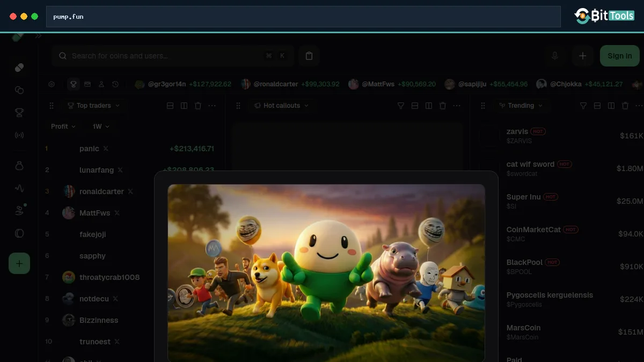Screen dimensions: 644x362
Task: Focus the search for coins and users field
Action: coord(172,56)
